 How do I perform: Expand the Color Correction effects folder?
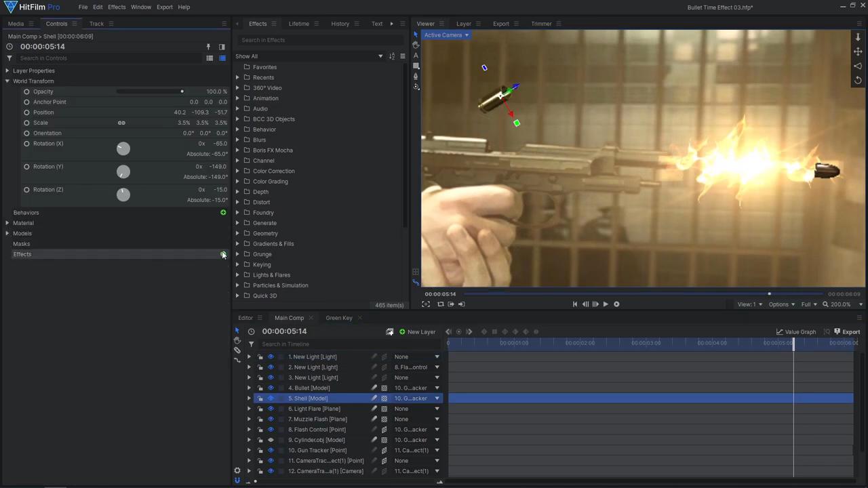237,171
